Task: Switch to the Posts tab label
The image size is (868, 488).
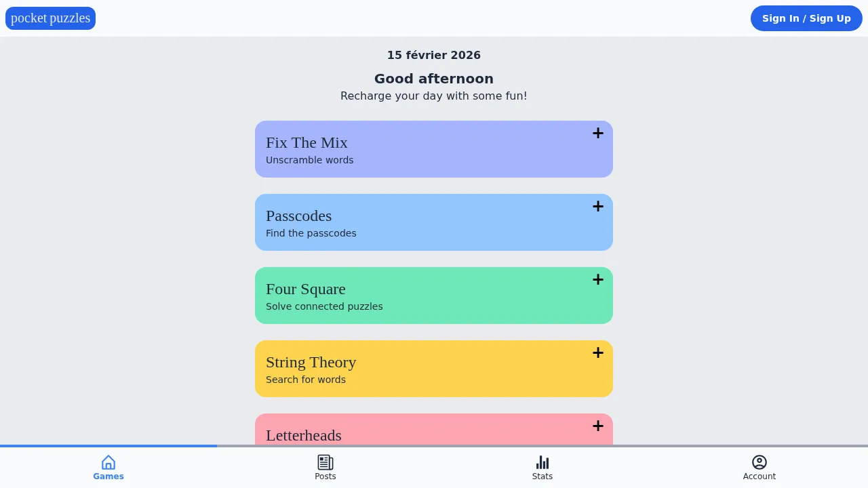Action: click(325, 476)
